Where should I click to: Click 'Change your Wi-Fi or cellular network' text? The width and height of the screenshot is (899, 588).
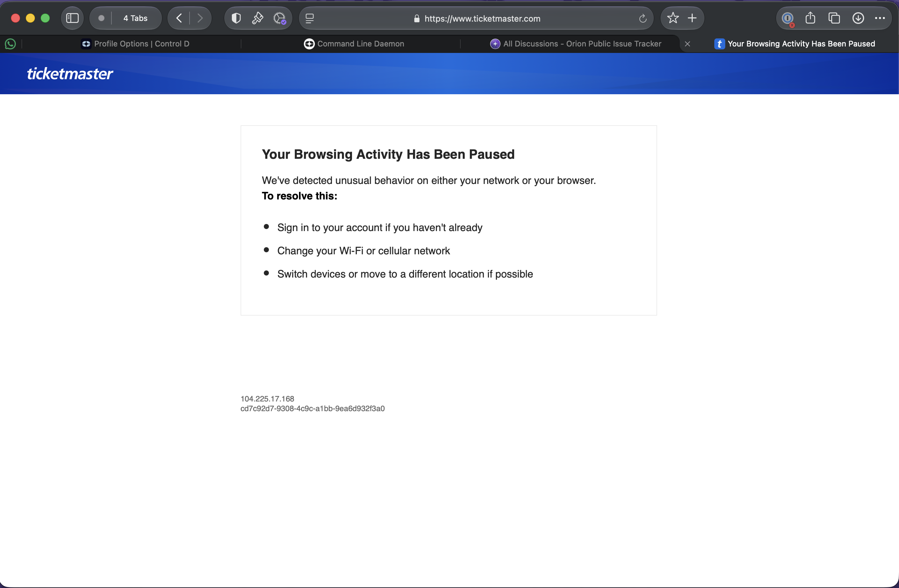363,251
